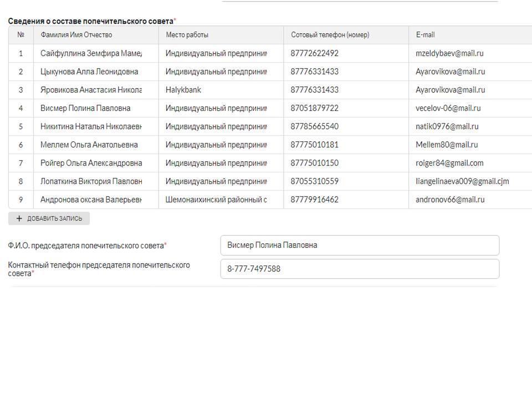Image resolution: width=532 pixels, height=399 pixels.
Task: Click the Добавить запись button
Action: [49, 218]
